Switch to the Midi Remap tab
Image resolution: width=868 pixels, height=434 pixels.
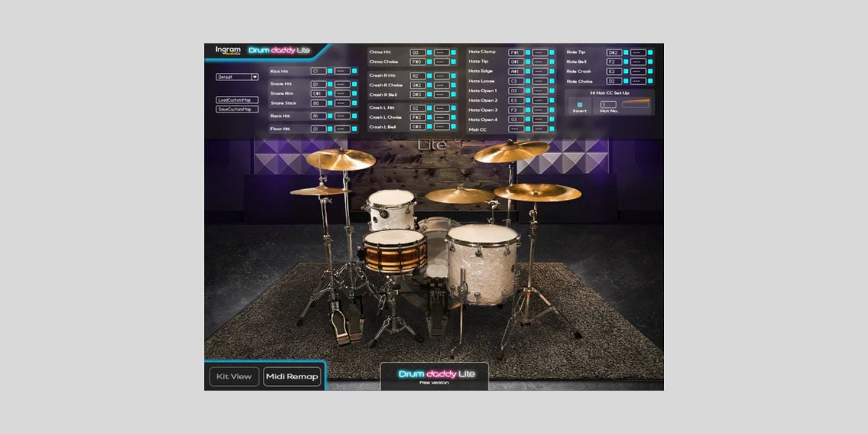[292, 376]
